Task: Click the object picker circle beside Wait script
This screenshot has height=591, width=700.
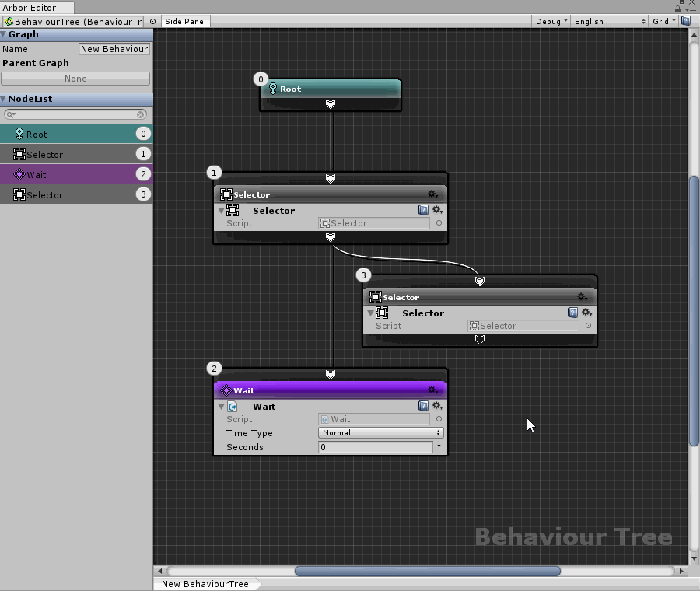Action: click(x=439, y=419)
